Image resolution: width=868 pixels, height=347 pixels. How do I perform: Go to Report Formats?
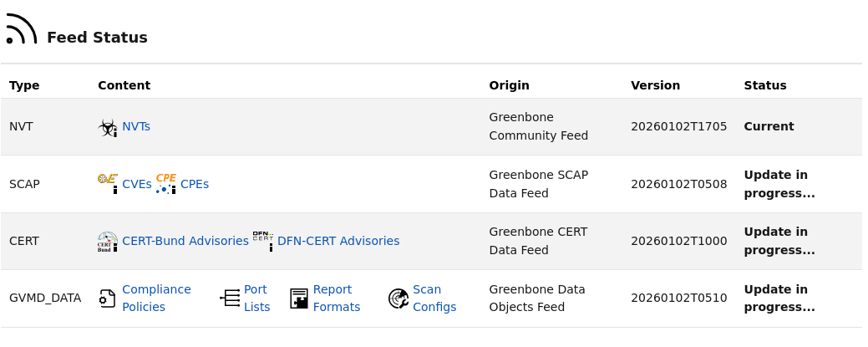(336, 299)
